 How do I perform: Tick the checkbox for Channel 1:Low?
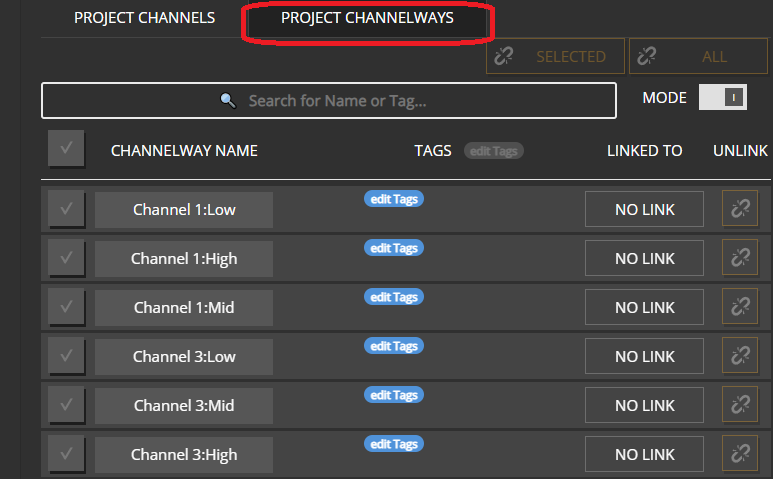[x=66, y=210]
